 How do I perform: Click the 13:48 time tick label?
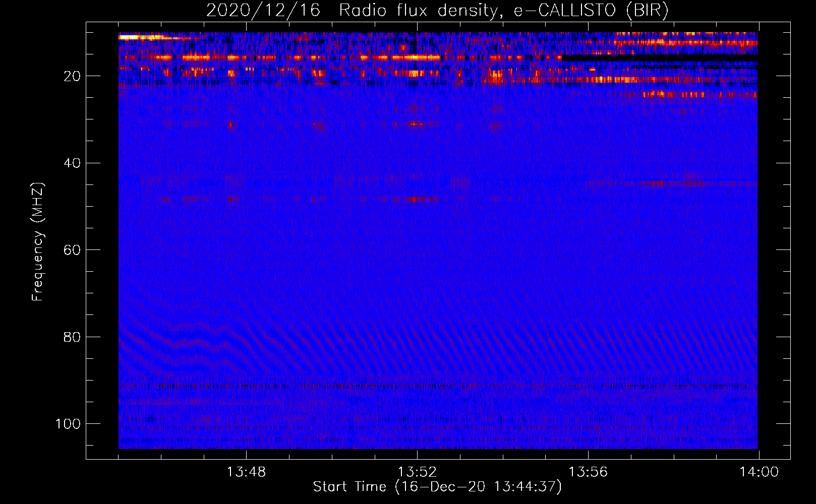[x=246, y=472]
